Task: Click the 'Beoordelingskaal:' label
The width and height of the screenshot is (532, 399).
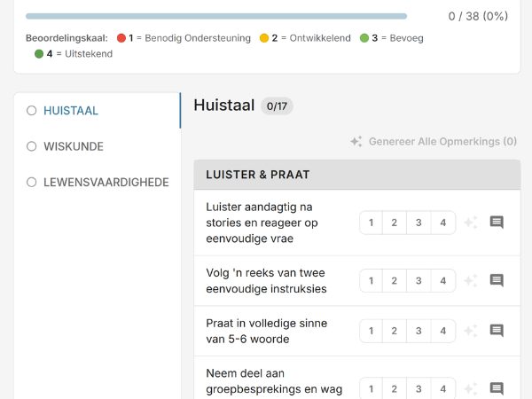Action: click(66, 38)
